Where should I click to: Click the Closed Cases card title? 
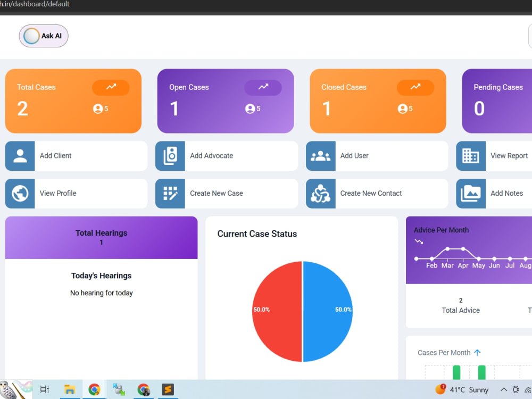click(x=344, y=87)
